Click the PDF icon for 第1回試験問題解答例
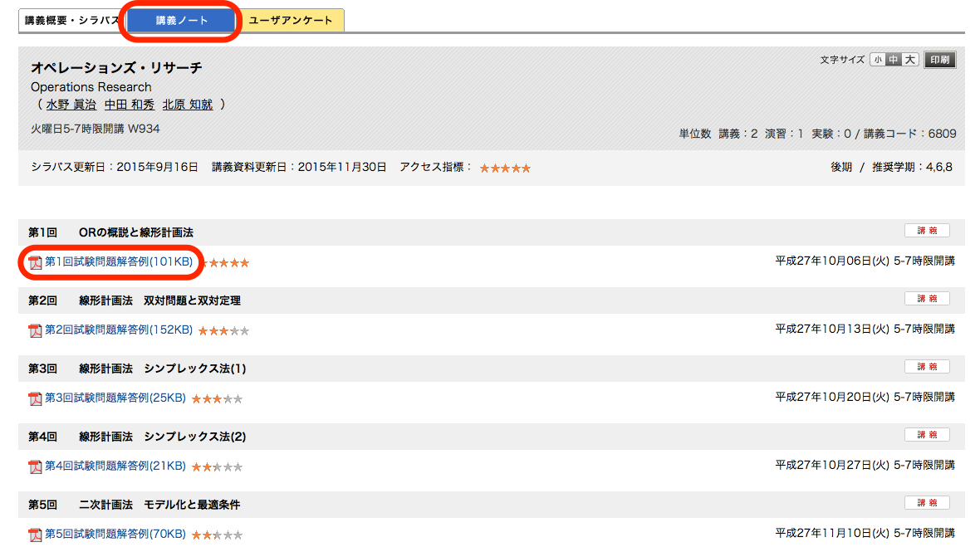 pyautogui.click(x=35, y=262)
